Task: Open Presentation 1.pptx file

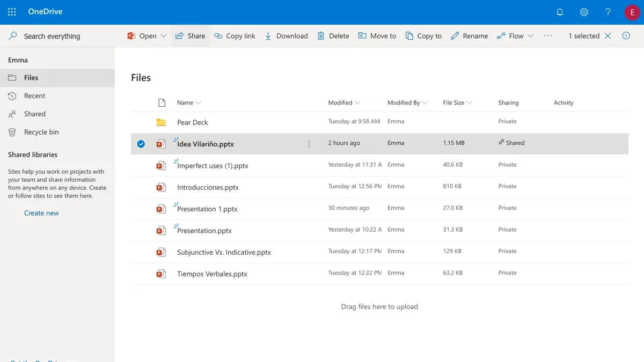Action: pyautogui.click(x=207, y=209)
